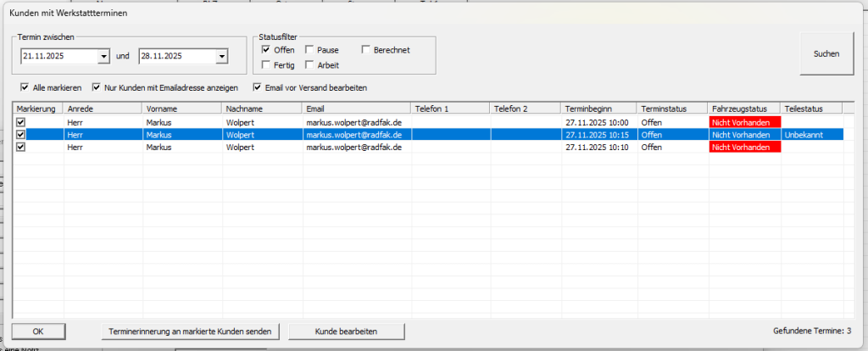Screen dimensions: 868x351
Task: Expand the end date 28.11.2025 dropdown
Action: coord(221,57)
